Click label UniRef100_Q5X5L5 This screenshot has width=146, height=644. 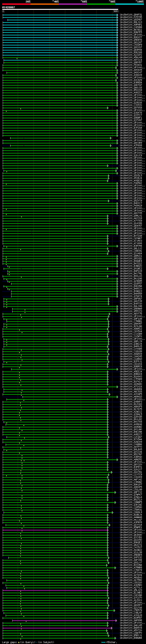tap(131, 175)
